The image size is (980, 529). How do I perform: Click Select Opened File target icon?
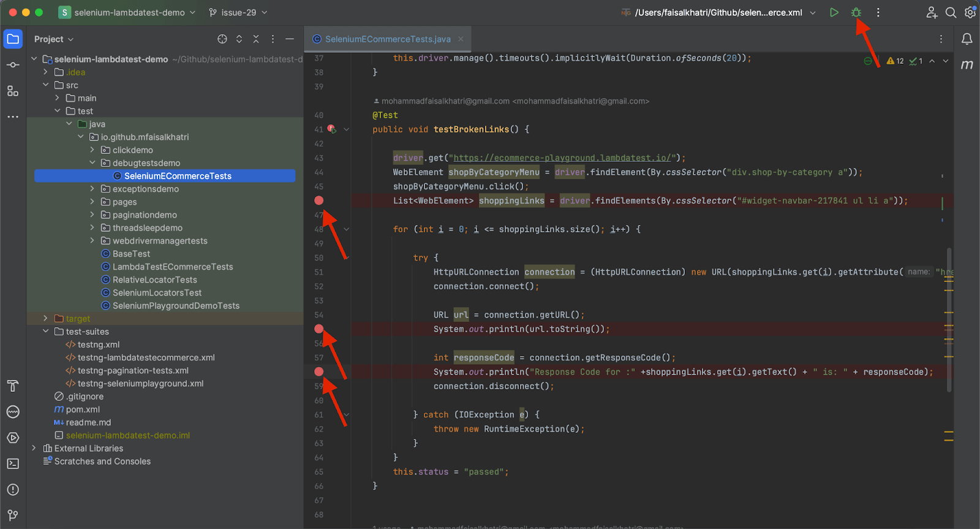pyautogui.click(x=222, y=39)
